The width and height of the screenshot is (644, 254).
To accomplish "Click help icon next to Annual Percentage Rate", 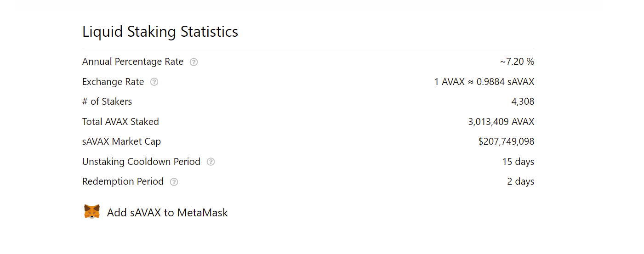I will (194, 62).
